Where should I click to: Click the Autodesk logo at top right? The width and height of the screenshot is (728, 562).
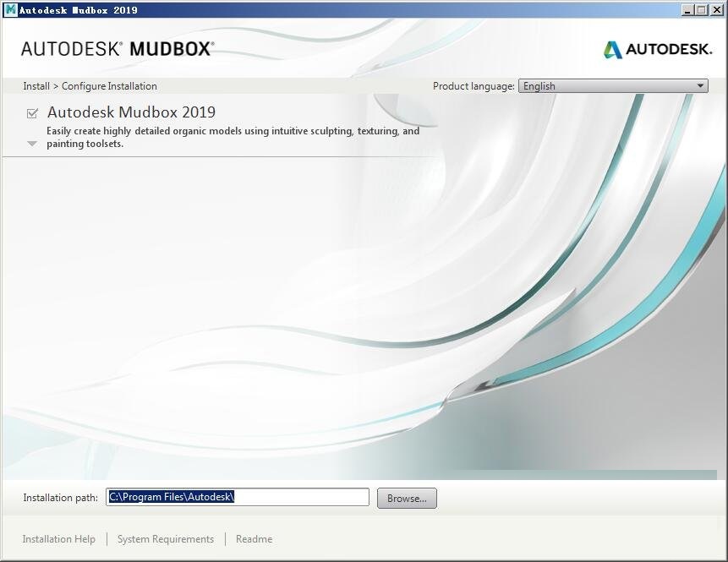[657, 49]
